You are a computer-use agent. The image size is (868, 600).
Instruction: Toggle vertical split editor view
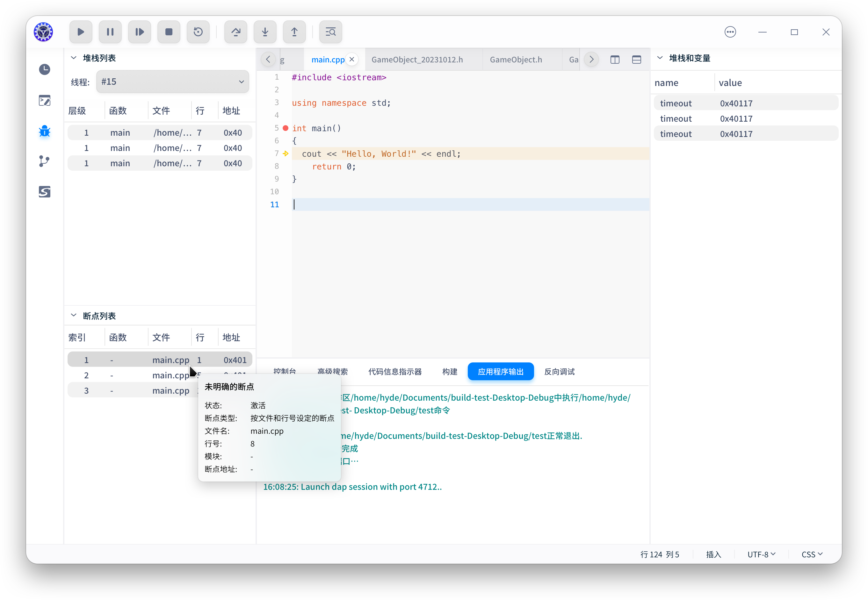tap(615, 60)
